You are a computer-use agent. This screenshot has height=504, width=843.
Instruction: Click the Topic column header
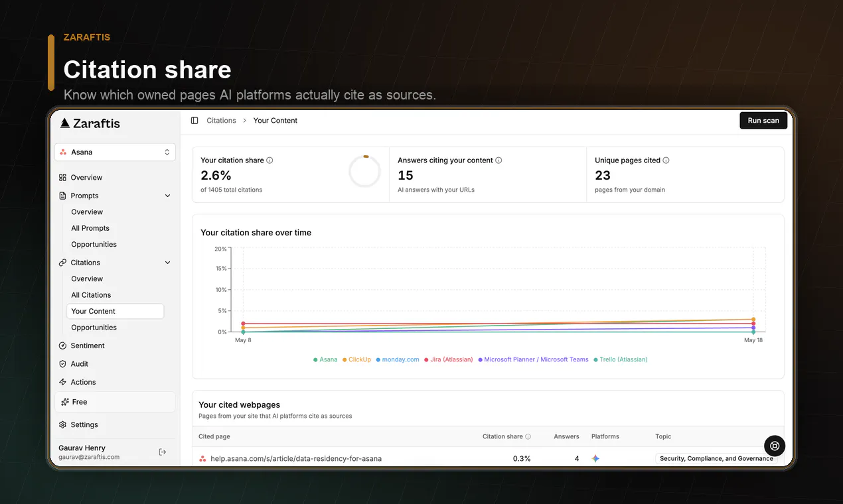pyautogui.click(x=663, y=436)
